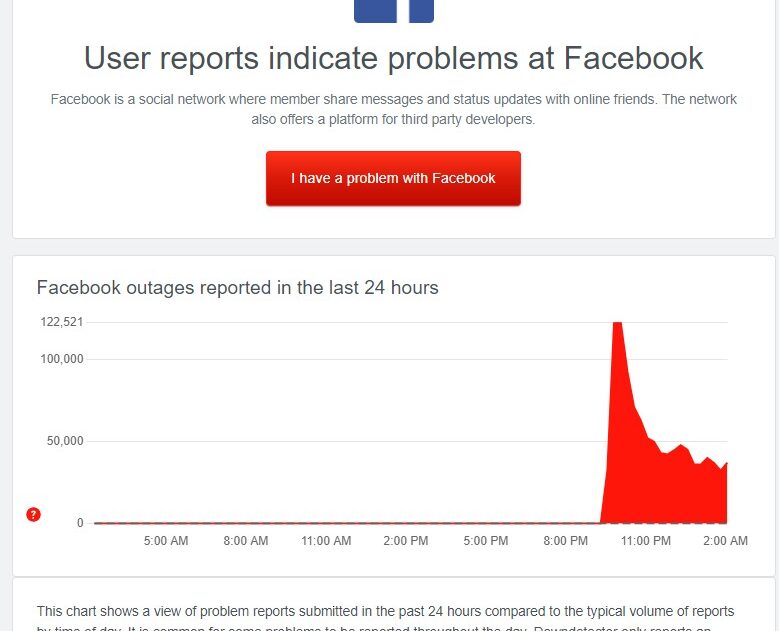Click the 11:00 PM time axis label
The image size is (779, 631).
[x=645, y=541]
